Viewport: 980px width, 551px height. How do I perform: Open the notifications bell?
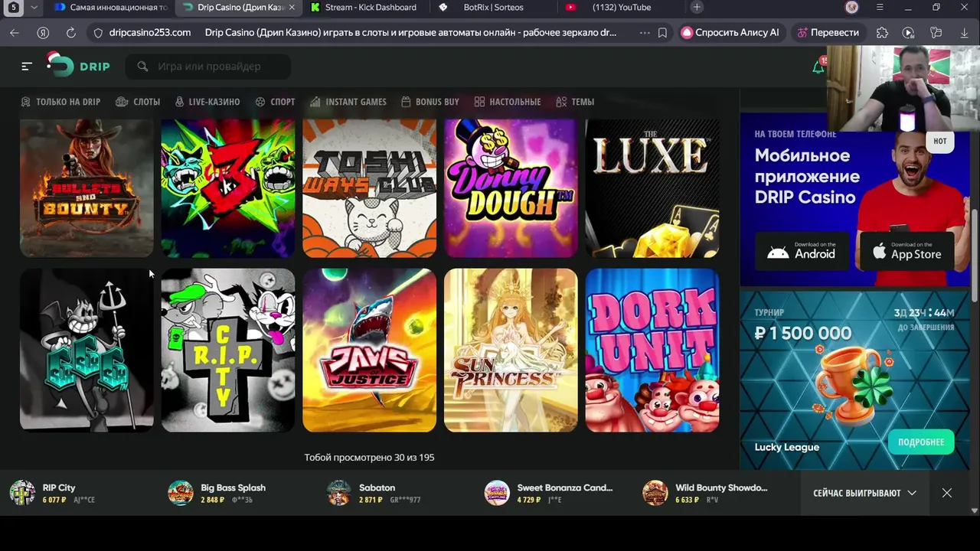pyautogui.click(x=818, y=67)
